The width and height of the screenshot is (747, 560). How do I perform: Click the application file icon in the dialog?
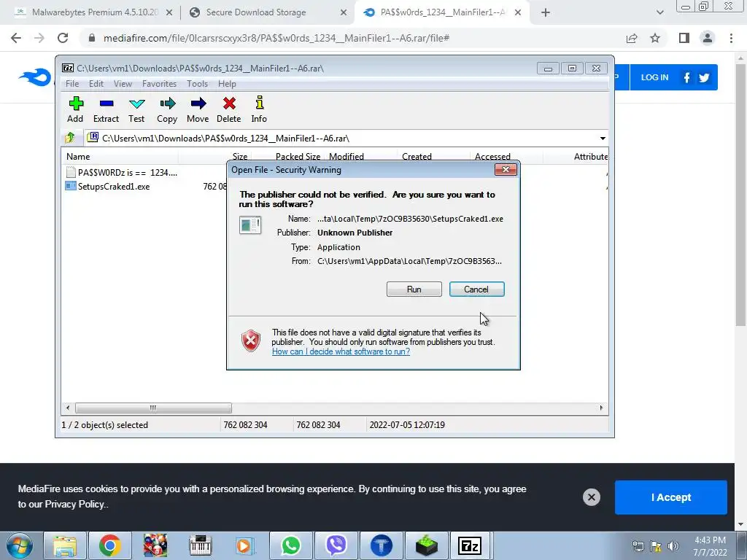coord(250,225)
